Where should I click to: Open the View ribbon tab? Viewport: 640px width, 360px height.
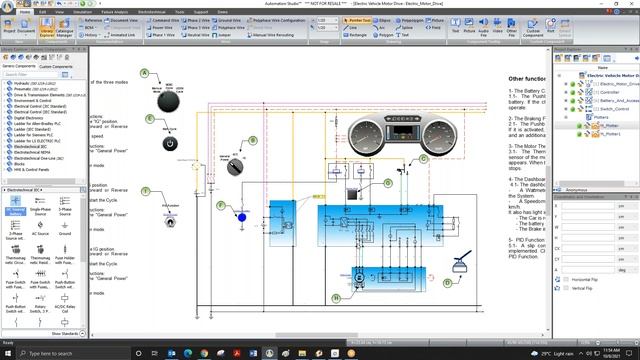click(x=60, y=12)
